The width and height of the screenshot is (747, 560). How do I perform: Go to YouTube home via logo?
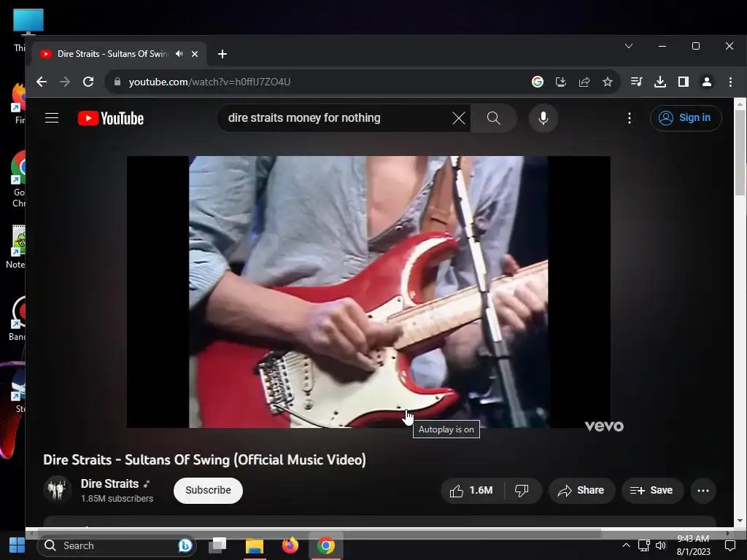(x=111, y=118)
